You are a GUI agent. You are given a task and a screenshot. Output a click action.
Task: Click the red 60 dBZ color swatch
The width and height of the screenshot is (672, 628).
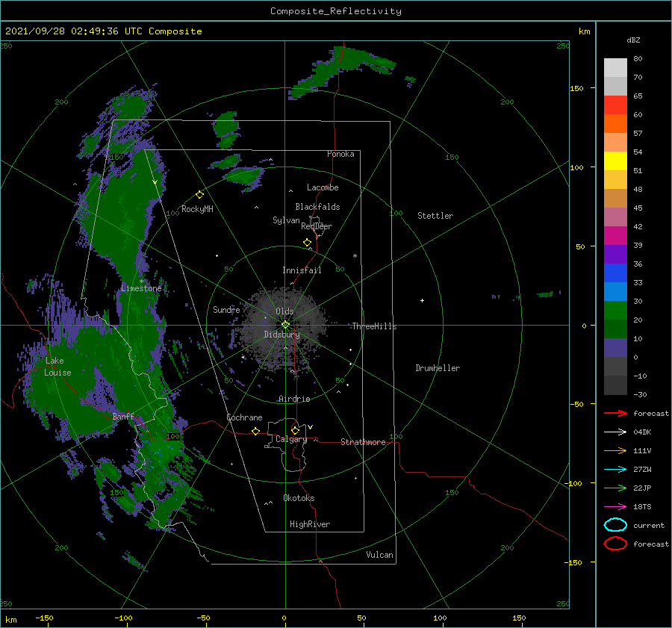(x=615, y=105)
